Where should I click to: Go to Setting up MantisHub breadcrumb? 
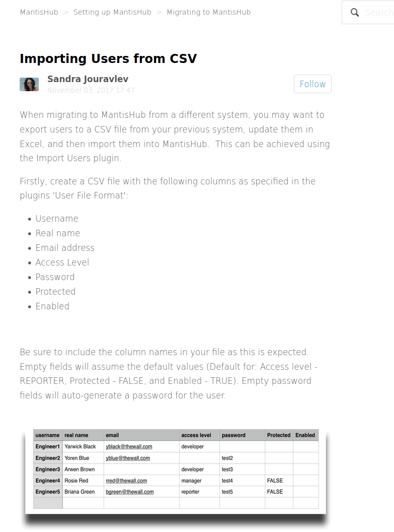point(112,12)
